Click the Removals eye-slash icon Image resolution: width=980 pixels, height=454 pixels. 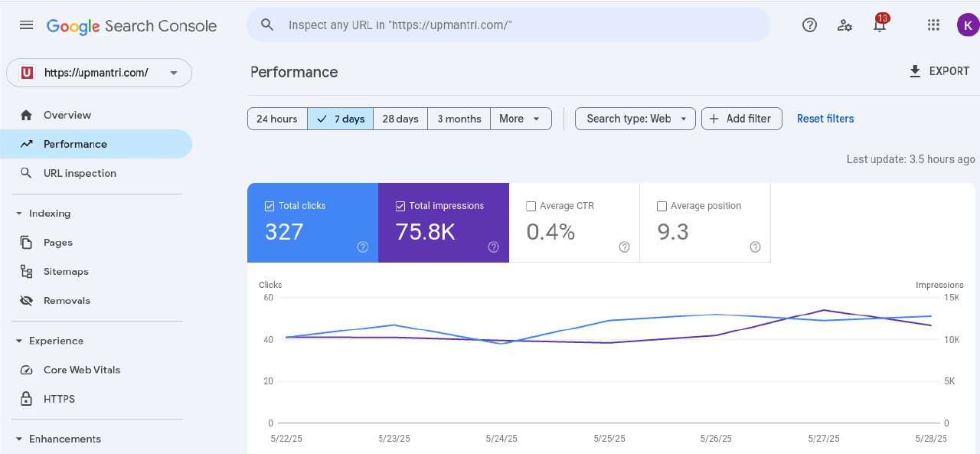click(27, 301)
